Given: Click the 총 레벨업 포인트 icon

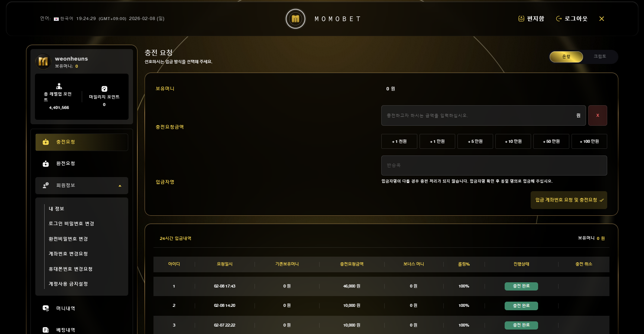Looking at the screenshot, I should click(59, 86).
